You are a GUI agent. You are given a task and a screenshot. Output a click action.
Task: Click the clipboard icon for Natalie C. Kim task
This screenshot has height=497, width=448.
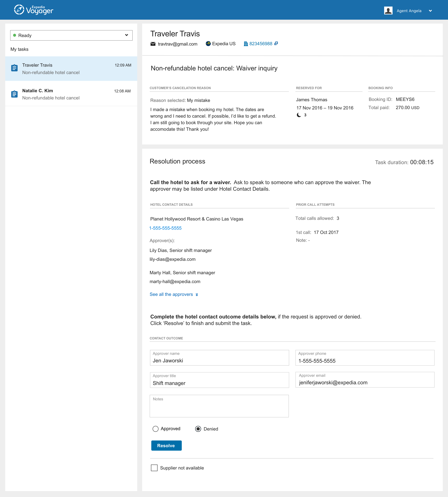pyautogui.click(x=14, y=94)
